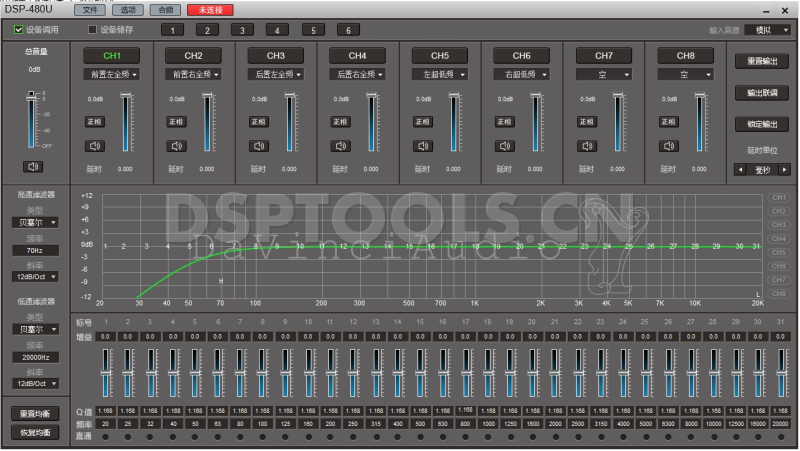Click the CH1 延时 0.000 delay field
This screenshot has width=800, height=451.
click(x=125, y=169)
